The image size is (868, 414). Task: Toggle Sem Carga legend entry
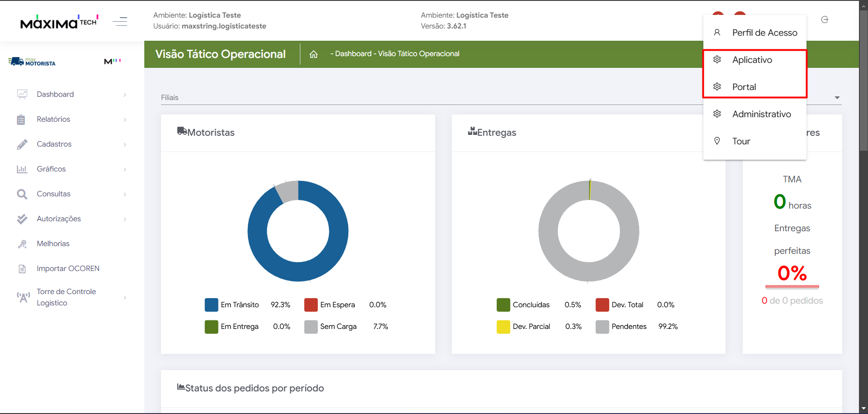pos(338,326)
